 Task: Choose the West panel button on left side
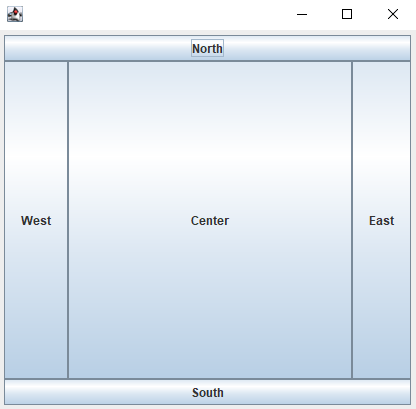pyautogui.click(x=36, y=220)
